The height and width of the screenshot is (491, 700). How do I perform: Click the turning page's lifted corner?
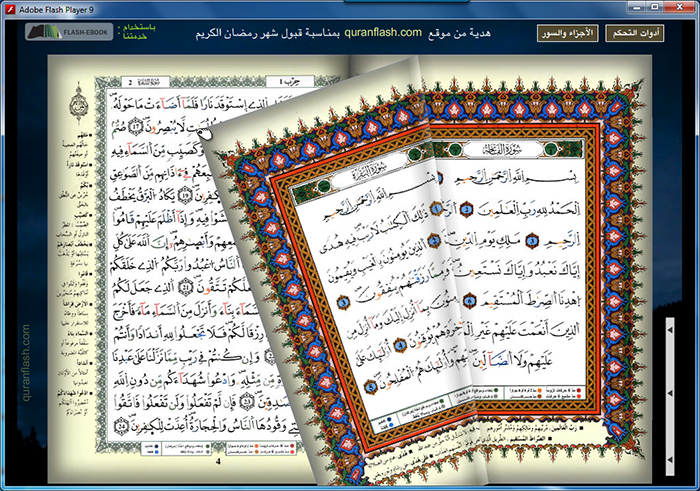(x=206, y=133)
